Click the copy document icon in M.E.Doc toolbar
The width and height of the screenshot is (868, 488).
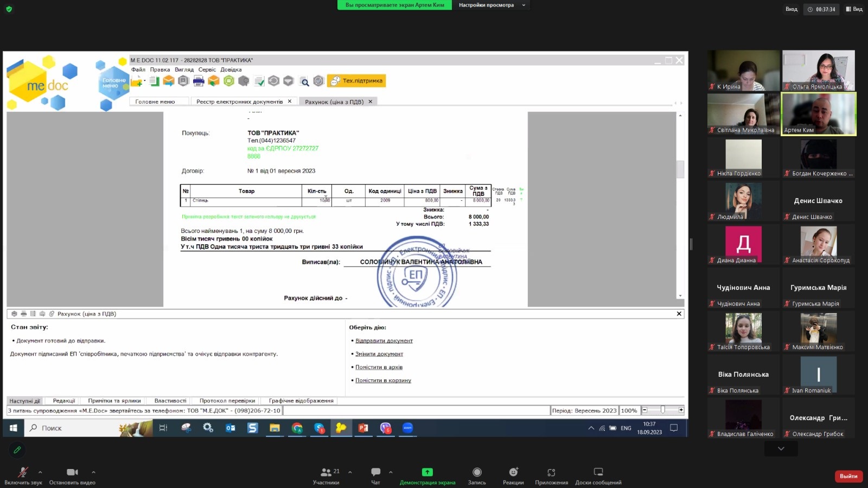pos(154,81)
